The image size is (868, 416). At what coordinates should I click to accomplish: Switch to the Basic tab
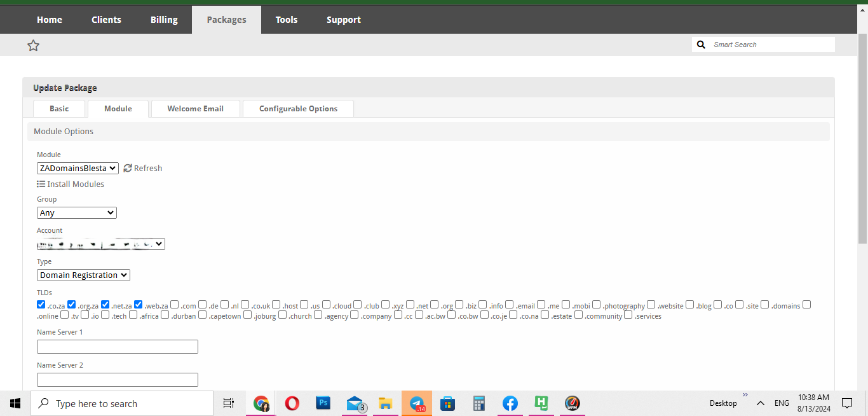click(x=59, y=109)
